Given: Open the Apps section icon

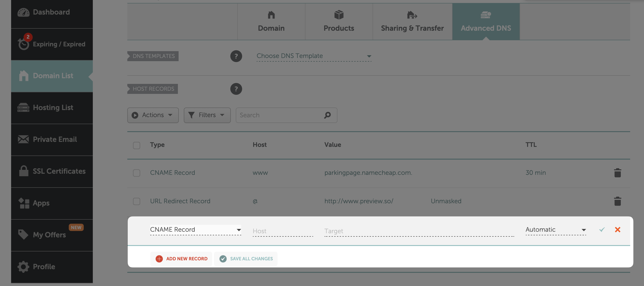Looking at the screenshot, I should pos(24,203).
